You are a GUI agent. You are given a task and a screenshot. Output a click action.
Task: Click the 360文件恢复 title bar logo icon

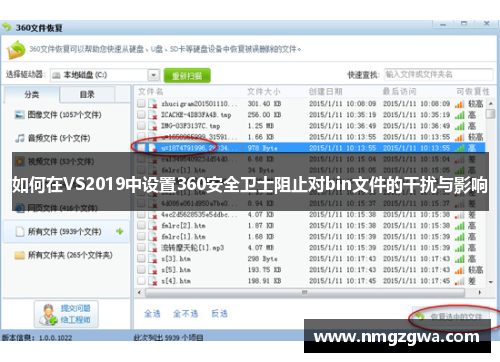coord(7,27)
